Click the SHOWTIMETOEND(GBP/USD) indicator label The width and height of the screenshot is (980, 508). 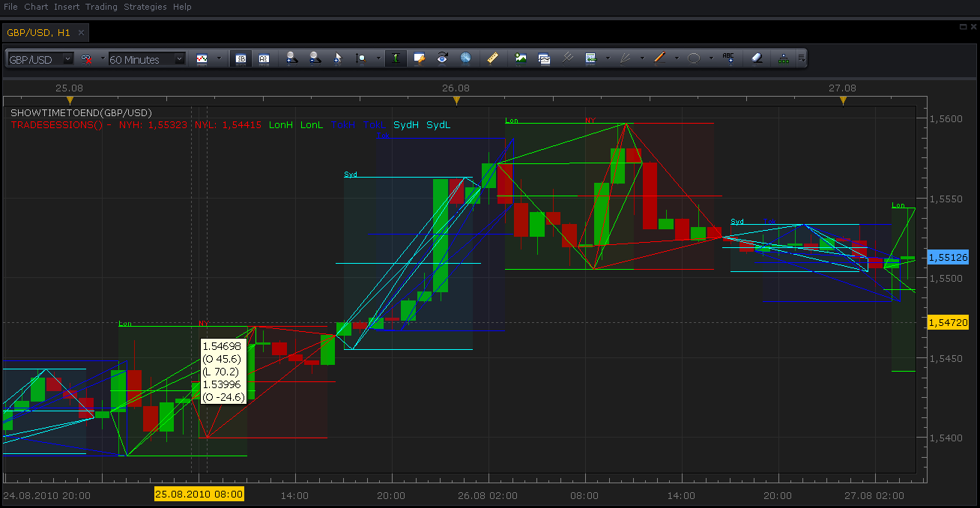click(81, 113)
